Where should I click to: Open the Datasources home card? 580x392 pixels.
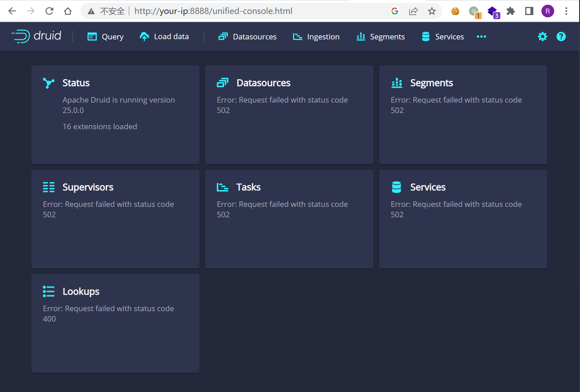click(x=289, y=114)
